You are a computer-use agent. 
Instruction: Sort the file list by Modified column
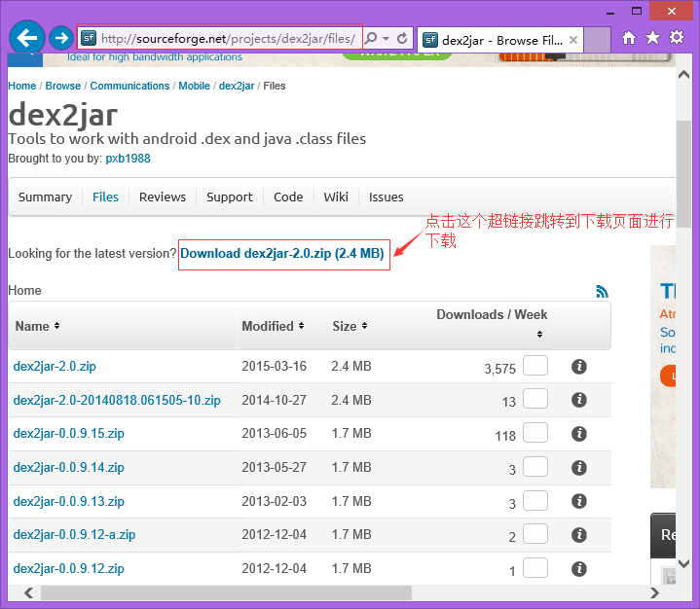pyautogui.click(x=273, y=326)
